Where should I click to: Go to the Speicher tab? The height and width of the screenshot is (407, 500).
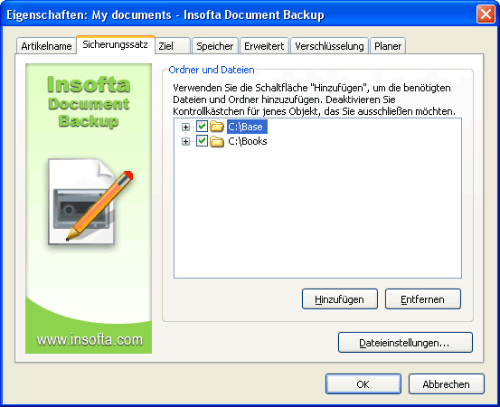(x=215, y=46)
